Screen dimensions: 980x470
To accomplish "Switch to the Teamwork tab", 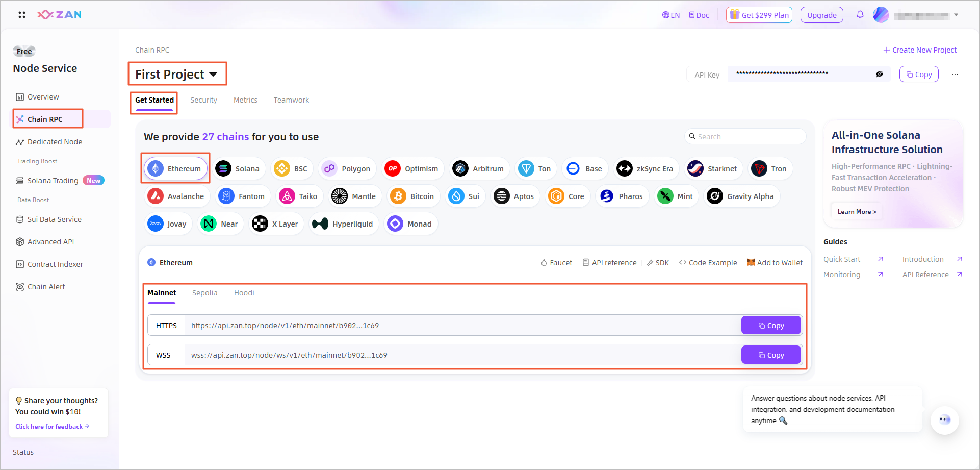I will (x=291, y=100).
